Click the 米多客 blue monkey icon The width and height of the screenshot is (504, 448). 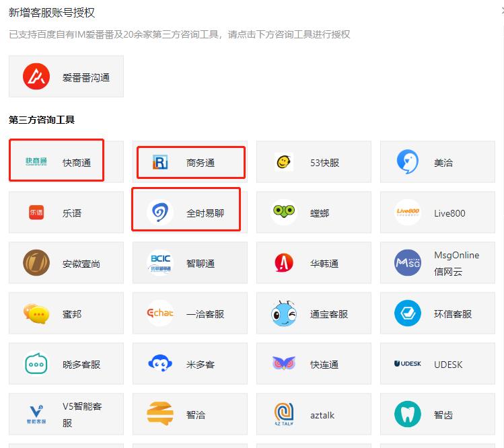tap(160, 363)
